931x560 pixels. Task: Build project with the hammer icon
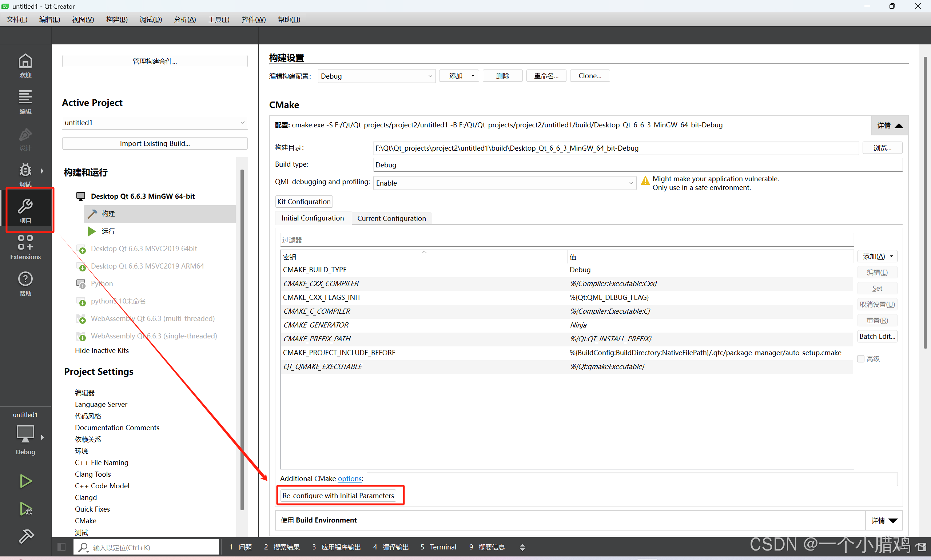[x=26, y=536]
